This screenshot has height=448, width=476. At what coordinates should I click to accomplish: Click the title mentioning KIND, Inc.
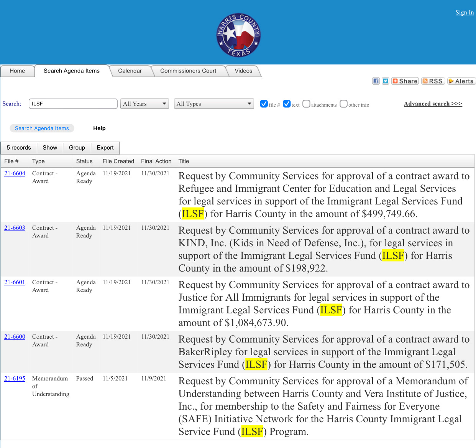pos(324,249)
